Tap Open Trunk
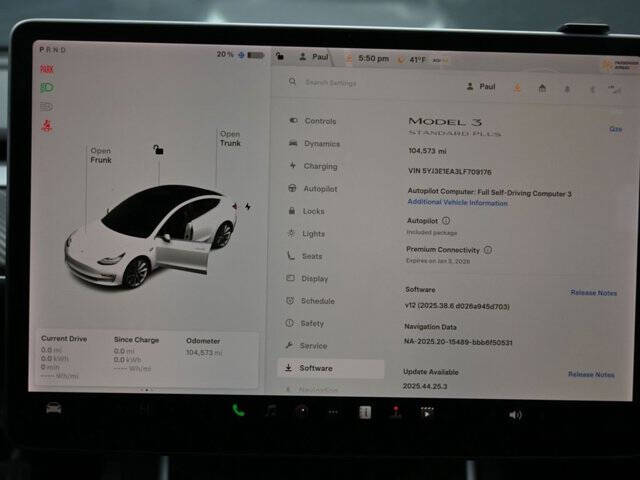640x480 pixels. tap(230, 138)
